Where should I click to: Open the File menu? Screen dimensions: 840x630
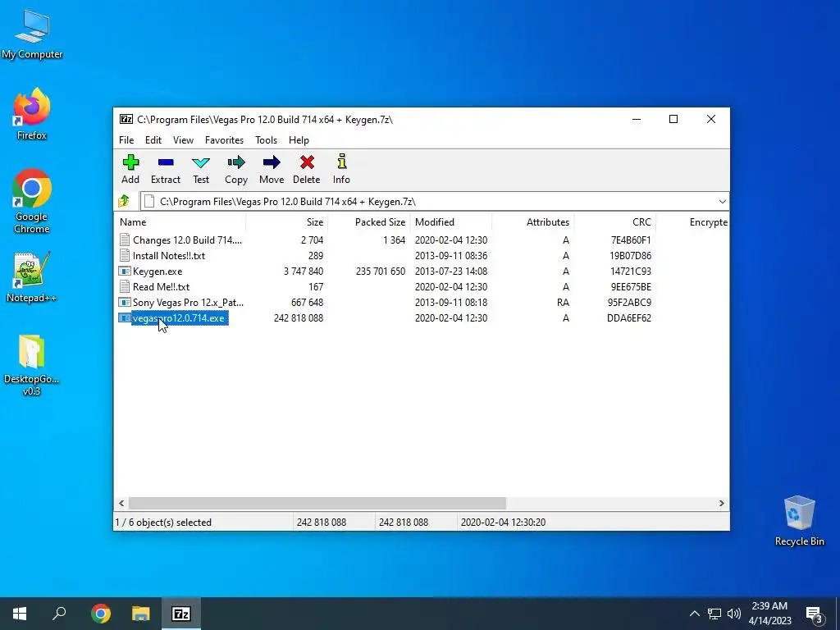[x=126, y=139]
